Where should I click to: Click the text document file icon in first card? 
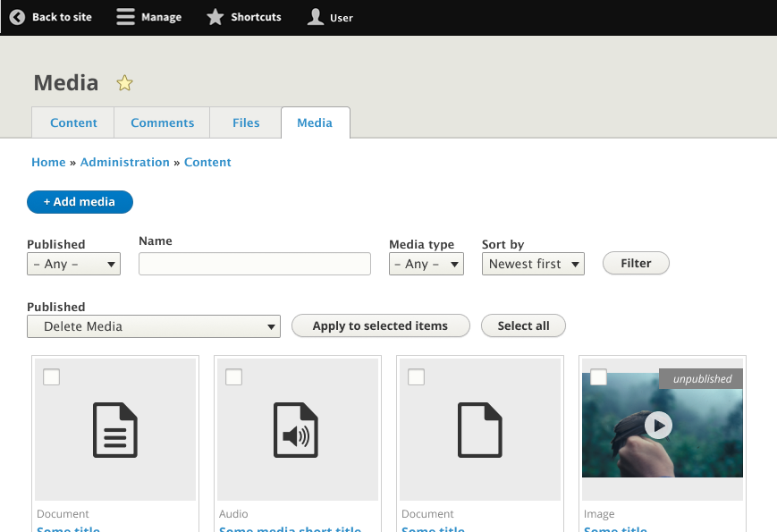pyautogui.click(x=115, y=430)
